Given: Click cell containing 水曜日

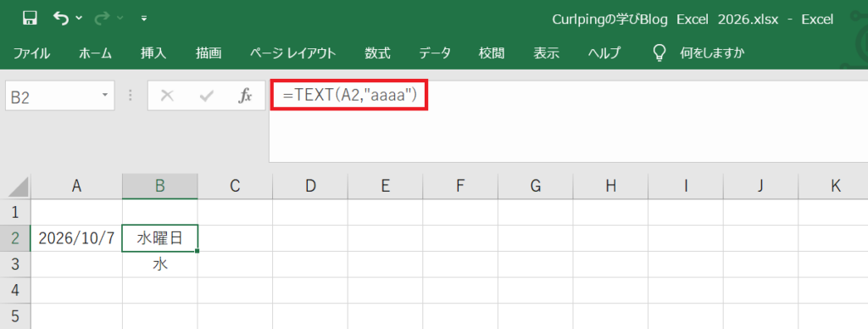Looking at the screenshot, I should pos(160,238).
